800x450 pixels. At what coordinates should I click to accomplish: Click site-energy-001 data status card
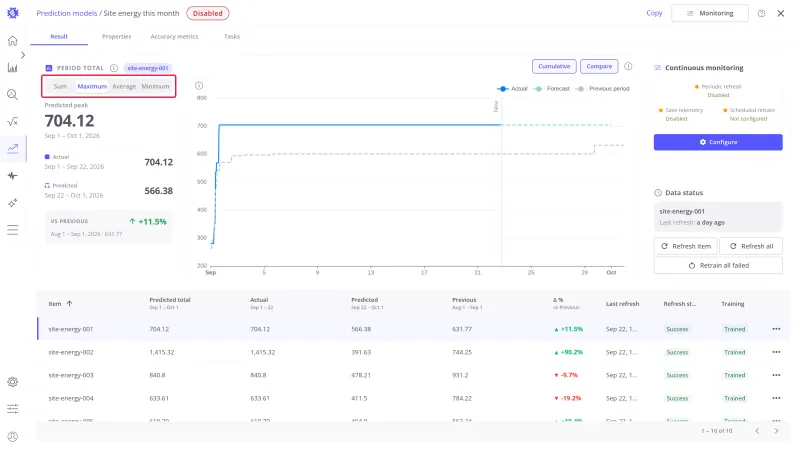tap(718, 217)
